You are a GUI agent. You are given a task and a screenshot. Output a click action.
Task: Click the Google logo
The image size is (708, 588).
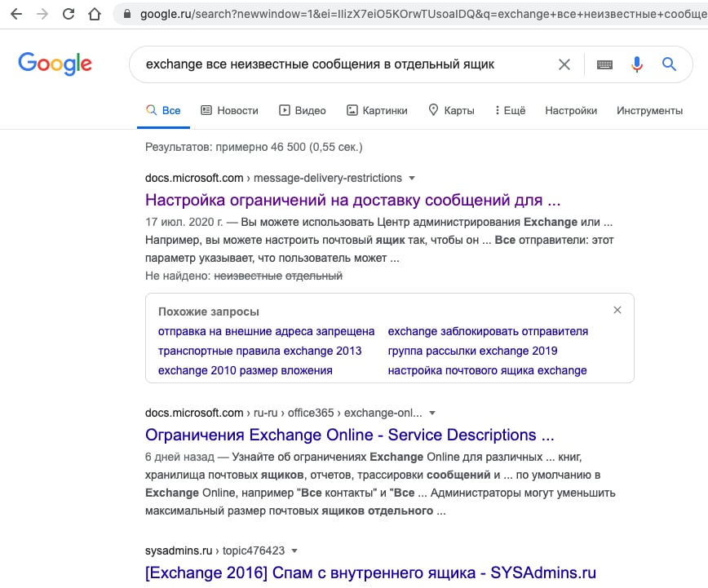(55, 64)
